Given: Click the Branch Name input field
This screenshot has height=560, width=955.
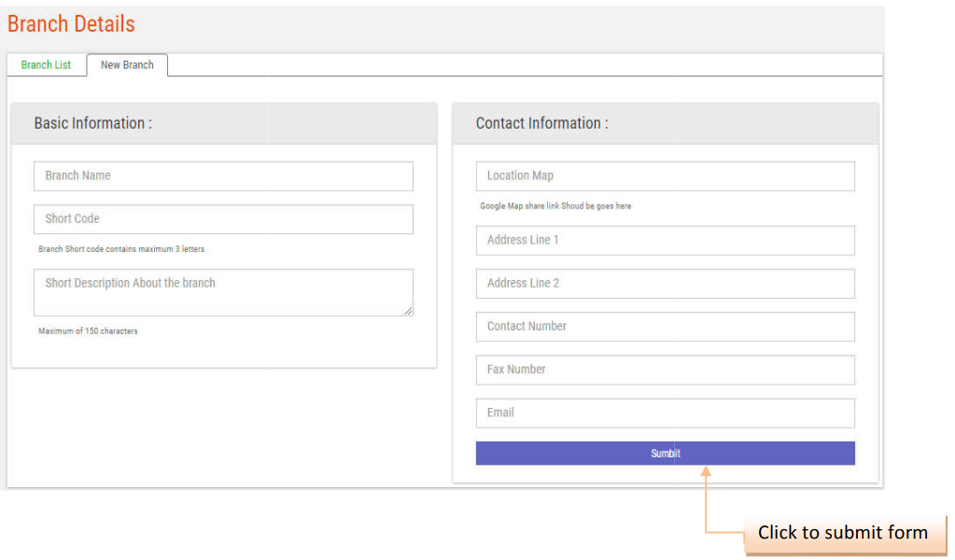Looking at the screenshot, I should tap(223, 176).
